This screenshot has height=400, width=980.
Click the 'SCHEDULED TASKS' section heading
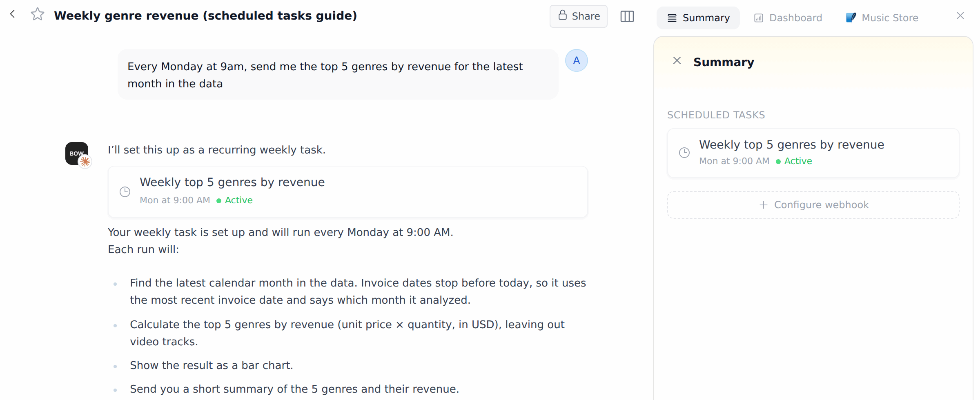716,115
